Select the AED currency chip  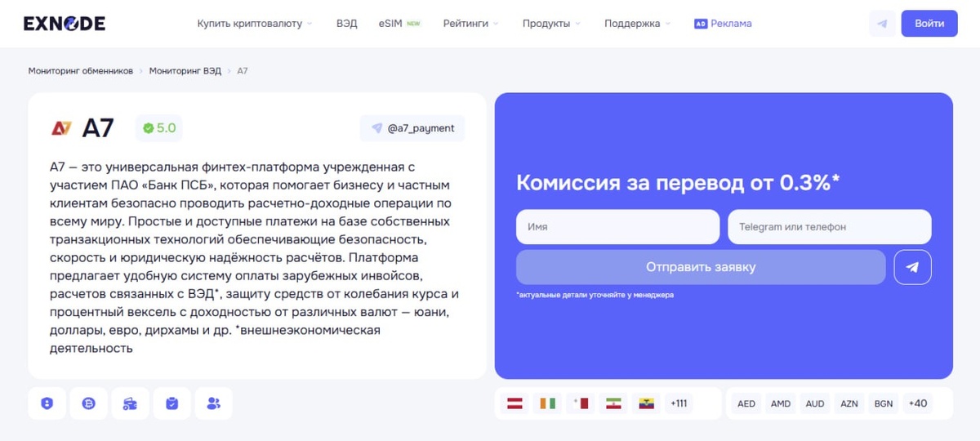point(746,403)
